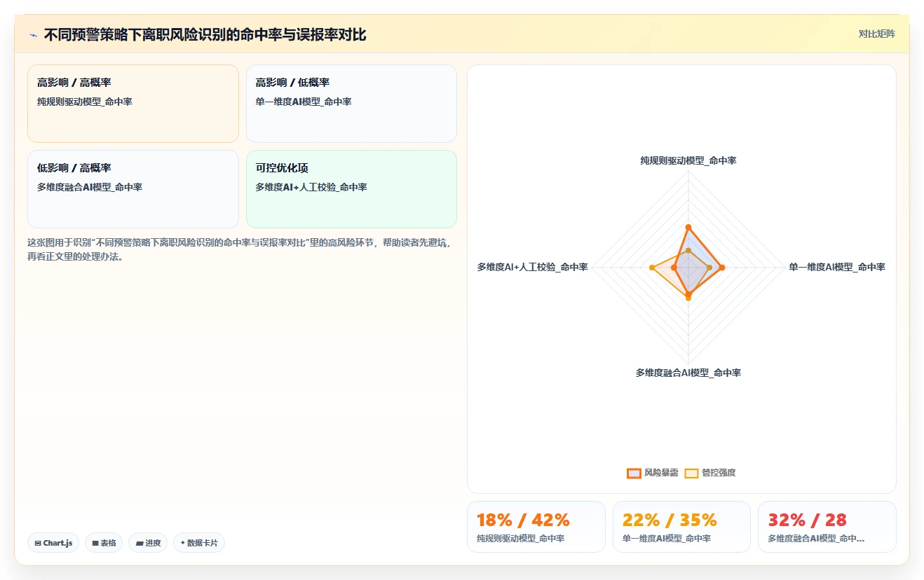Viewport: 924px width, 580px height.
Task: Select the 高影响 / 低概率 card
Action: click(351, 104)
